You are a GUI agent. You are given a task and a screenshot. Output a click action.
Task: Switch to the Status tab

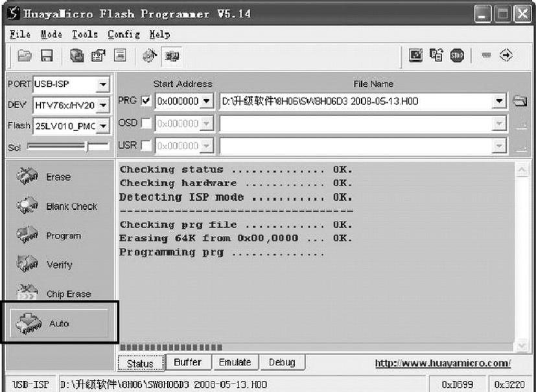coord(140,363)
